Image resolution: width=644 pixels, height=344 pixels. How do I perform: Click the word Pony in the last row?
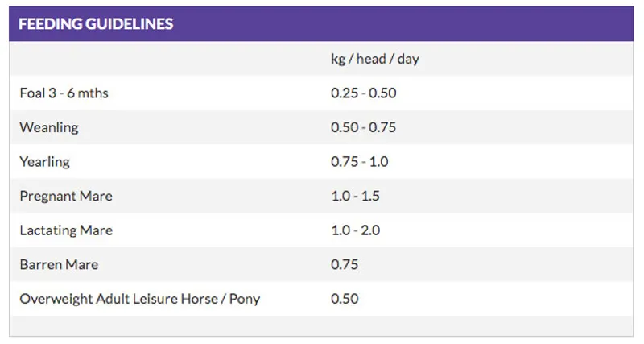coord(245,299)
